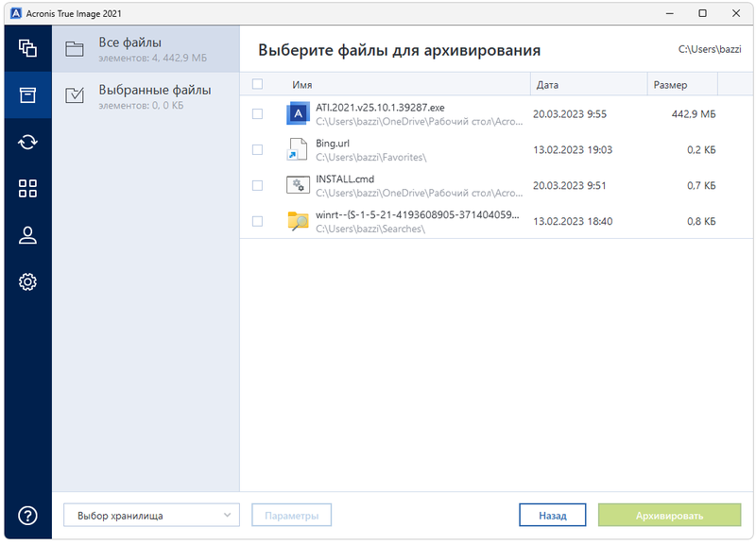Click the date 20.03.2023 9:51
The image size is (756, 544).
tap(569, 185)
